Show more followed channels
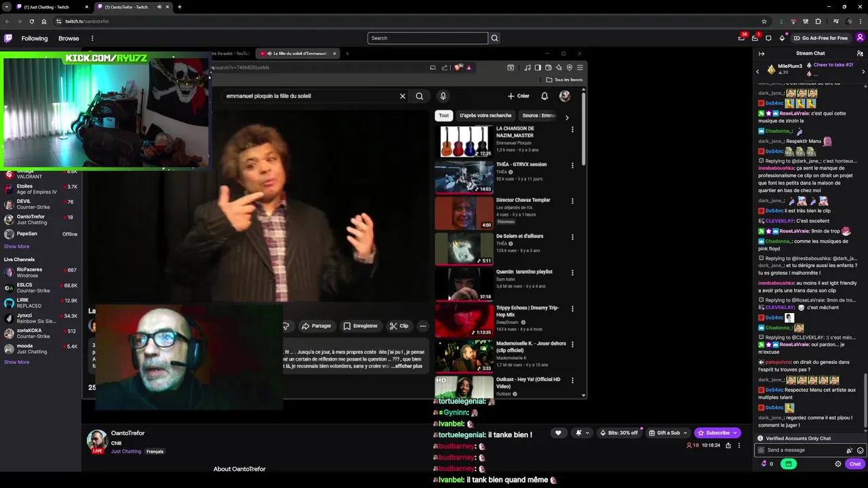Screen dimensions: 868x488 pos(16,246)
